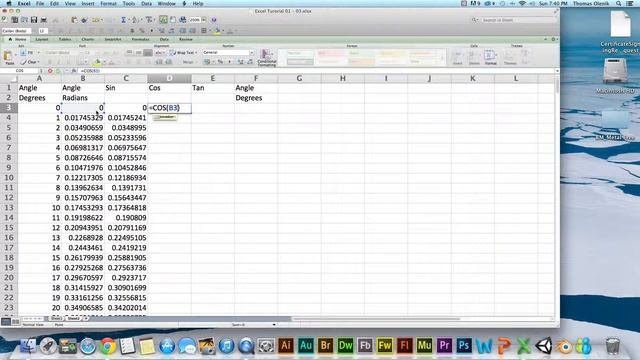The image size is (640, 360).
Task: Open Finder from the dock
Action: click(x=28, y=346)
